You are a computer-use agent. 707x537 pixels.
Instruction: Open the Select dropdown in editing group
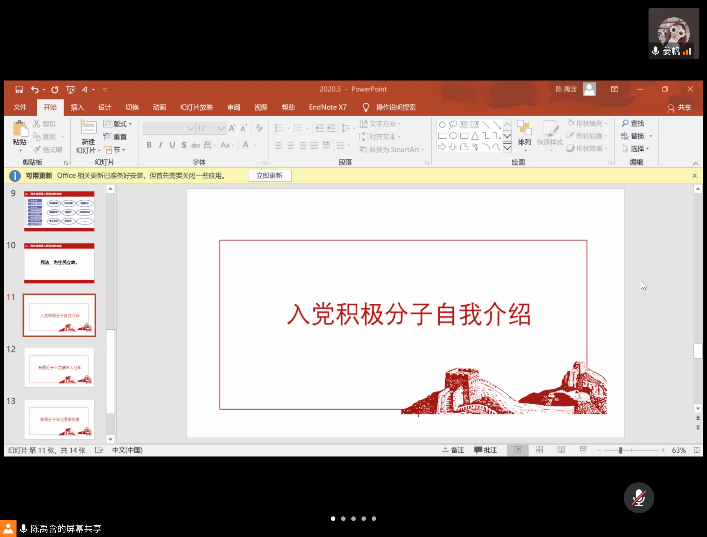point(636,149)
